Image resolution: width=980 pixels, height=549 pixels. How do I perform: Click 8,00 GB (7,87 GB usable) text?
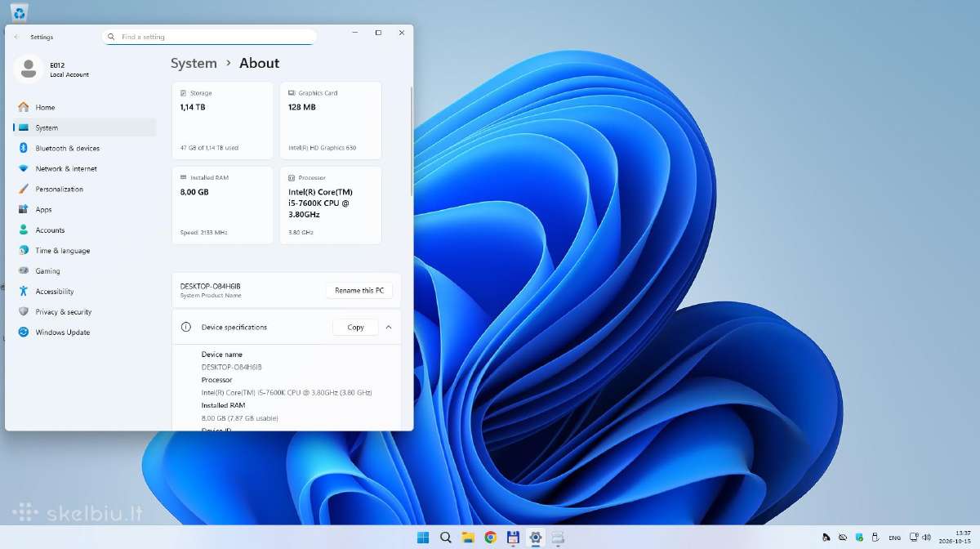point(240,417)
